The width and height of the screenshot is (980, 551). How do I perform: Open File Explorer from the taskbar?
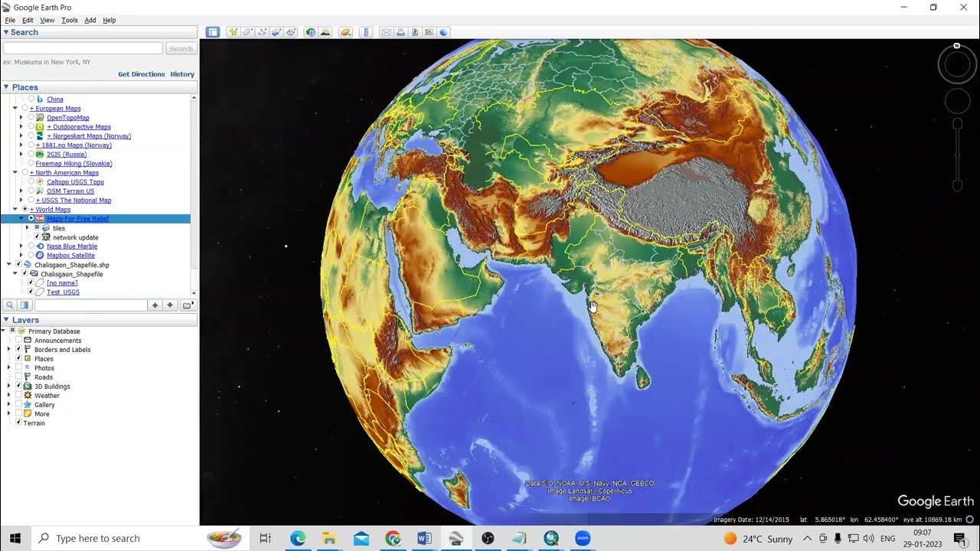tap(329, 538)
